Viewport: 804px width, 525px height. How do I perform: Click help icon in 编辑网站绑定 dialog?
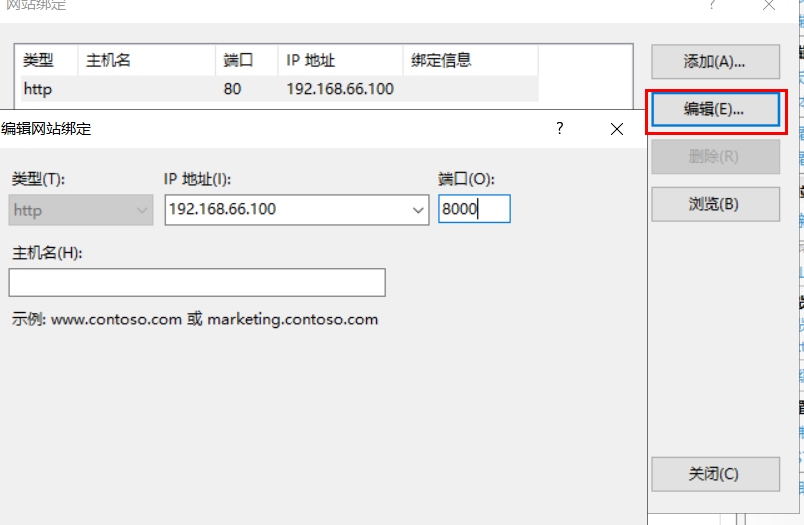pyautogui.click(x=559, y=128)
